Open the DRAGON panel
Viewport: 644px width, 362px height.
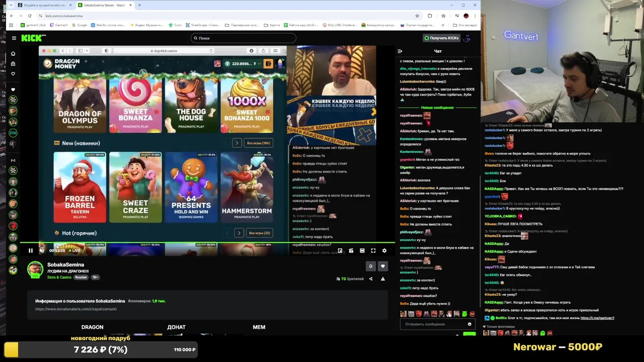93,327
